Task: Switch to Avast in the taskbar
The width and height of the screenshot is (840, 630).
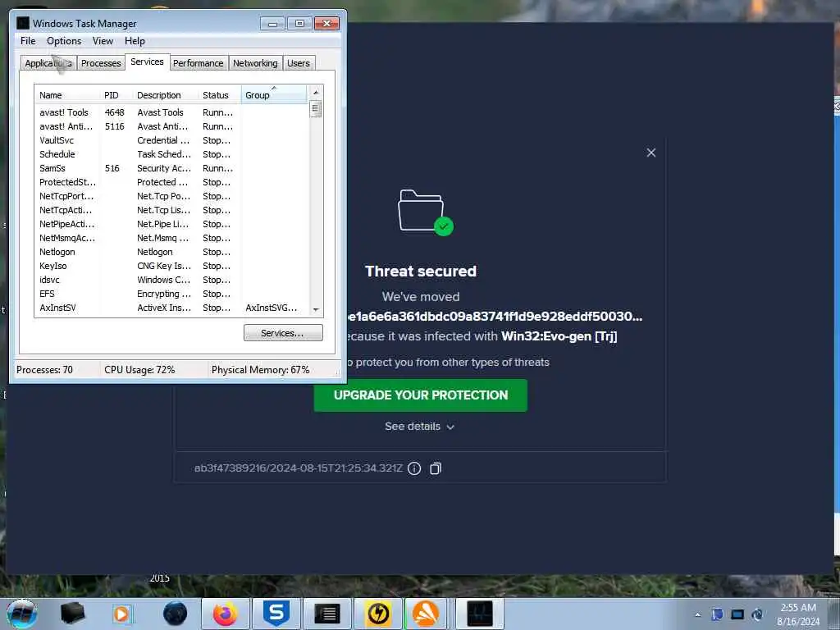Action: [x=426, y=614]
